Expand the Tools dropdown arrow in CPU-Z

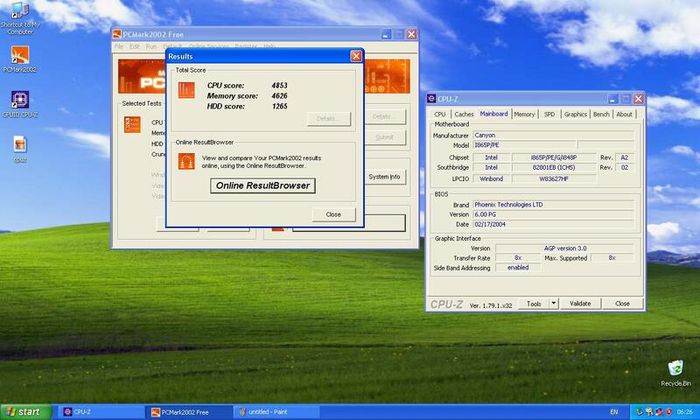click(554, 303)
